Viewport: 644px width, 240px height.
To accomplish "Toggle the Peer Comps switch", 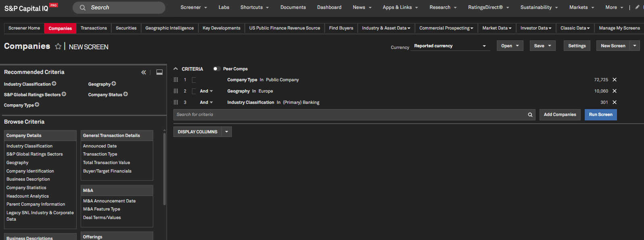I will point(217,69).
